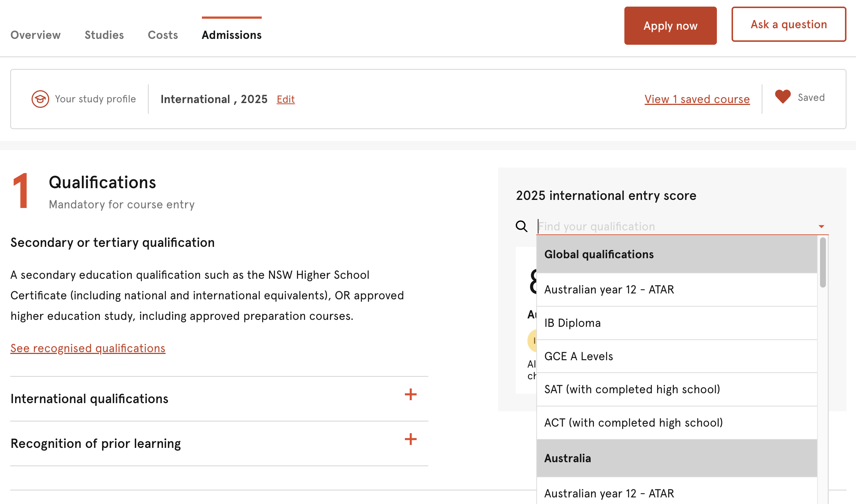This screenshot has height=504, width=856.
Task: Expand Recognition of prior learning section
Action: coord(219,443)
